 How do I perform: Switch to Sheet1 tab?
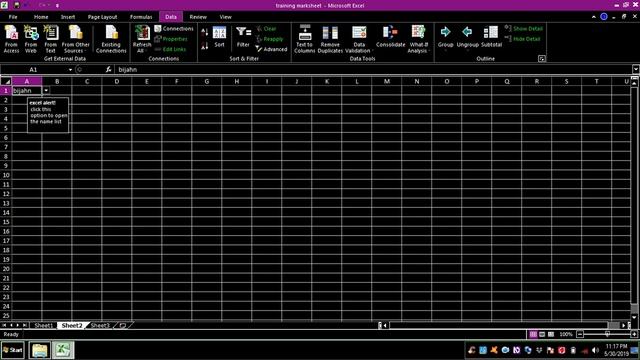pos(43,325)
